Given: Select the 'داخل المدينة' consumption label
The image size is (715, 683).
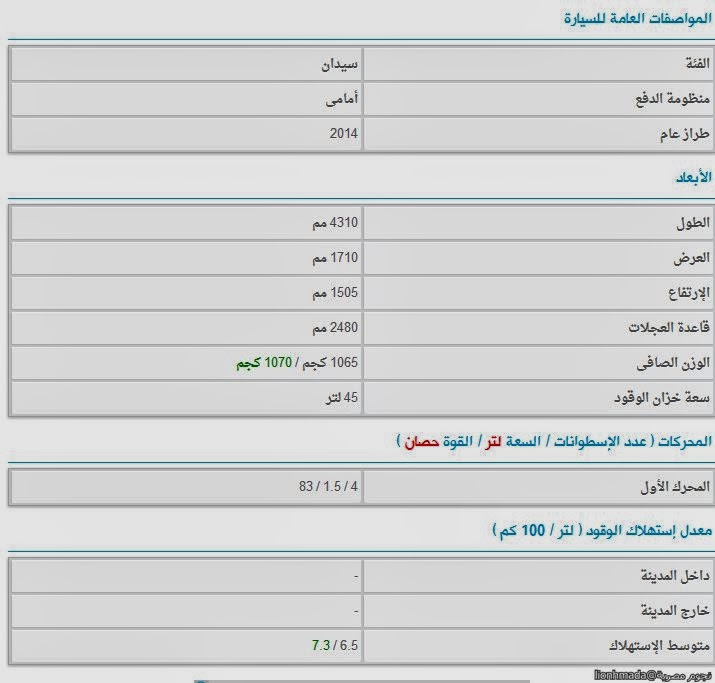Looking at the screenshot, I should coord(674,576).
